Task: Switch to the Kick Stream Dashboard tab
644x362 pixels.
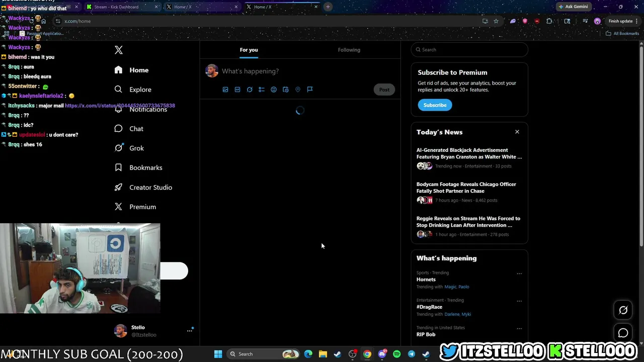Action: (x=122, y=7)
